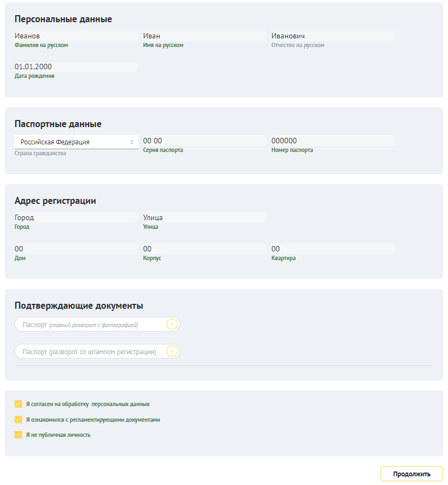448x485 pixels.
Task: Select the Корпус field
Action: [x=204, y=249]
